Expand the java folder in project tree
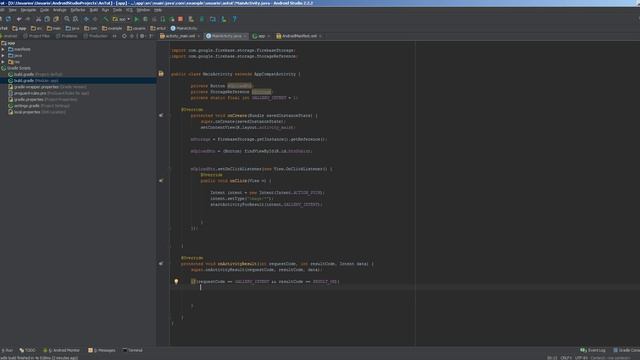The width and height of the screenshot is (640, 360). coord(3,56)
